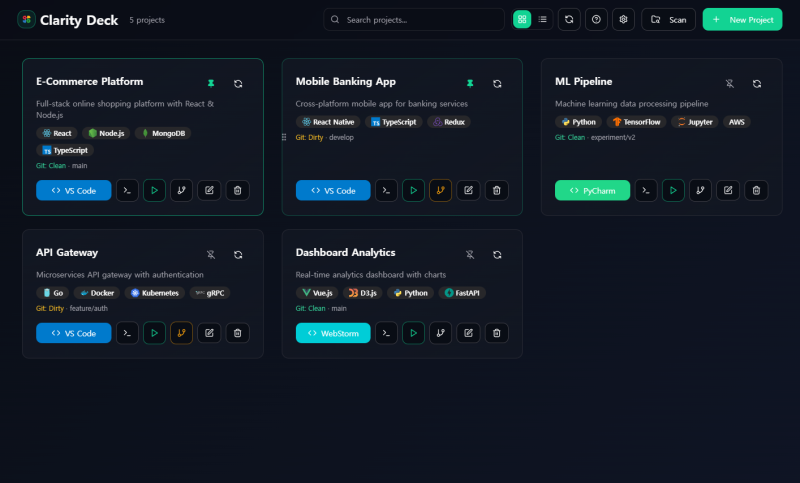The image size is (800, 483).
Task: Click the MongoDB tag on E-Commerce Platform
Action: tap(163, 133)
